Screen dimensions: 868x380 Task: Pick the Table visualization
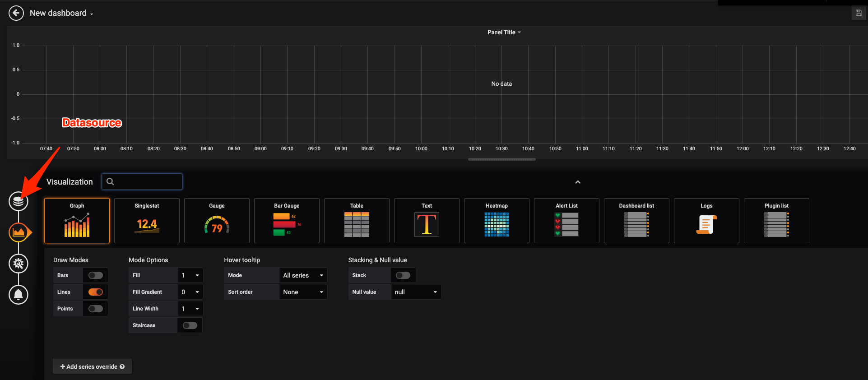coord(357,221)
